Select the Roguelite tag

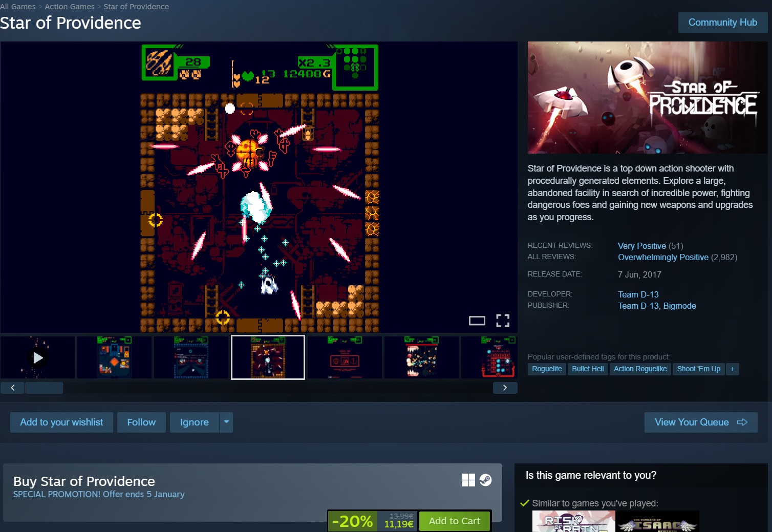(547, 369)
